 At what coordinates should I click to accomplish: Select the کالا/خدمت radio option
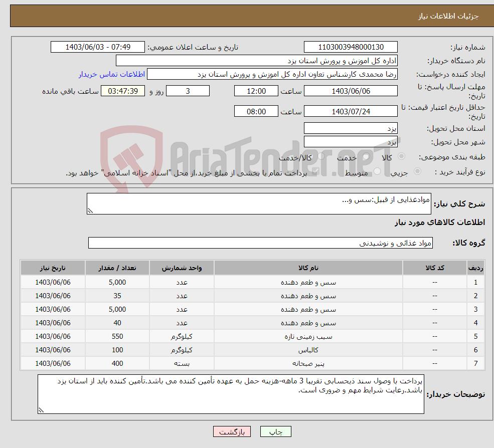(321, 156)
